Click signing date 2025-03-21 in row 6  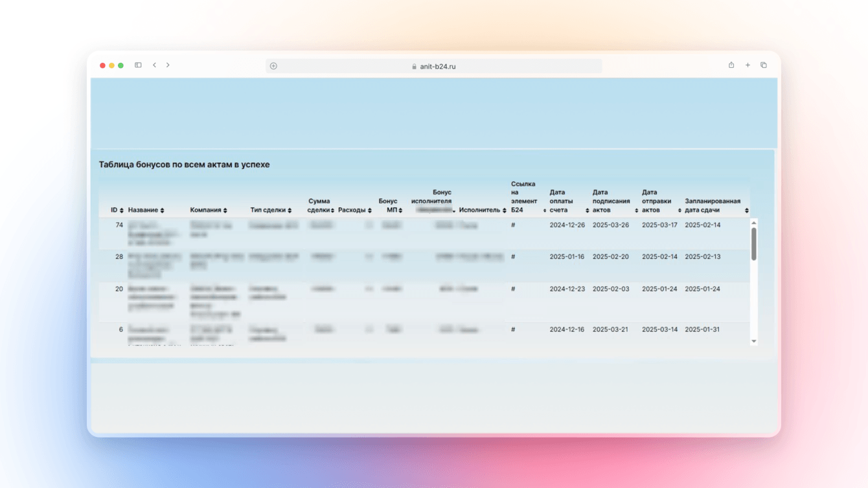pyautogui.click(x=611, y=330)
